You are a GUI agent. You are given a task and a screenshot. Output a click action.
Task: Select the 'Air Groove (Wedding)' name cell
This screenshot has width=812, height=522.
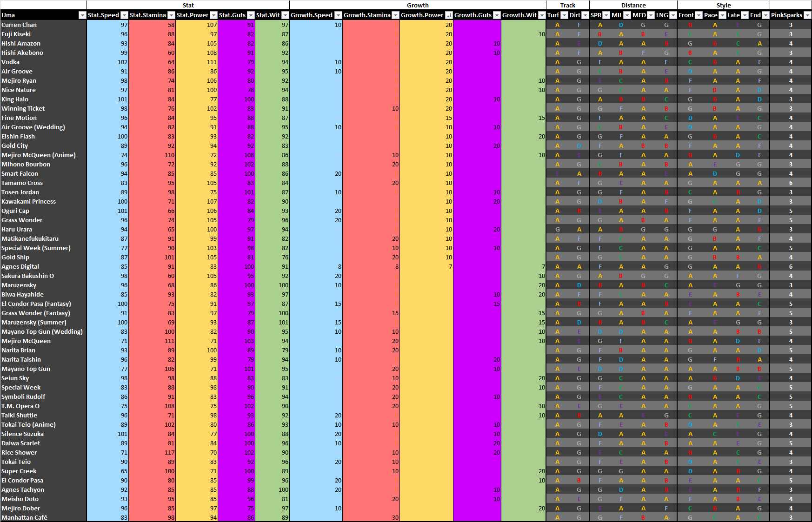point(43,127)
